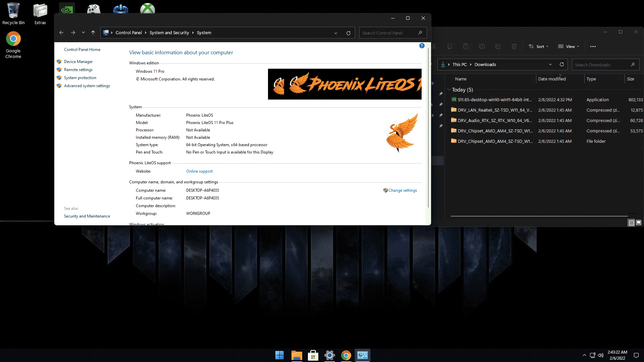Open the Extras desktop folder icon
The width and height of the screenshot is (644, 362).
pyautogui.click(x=40, y=14)
